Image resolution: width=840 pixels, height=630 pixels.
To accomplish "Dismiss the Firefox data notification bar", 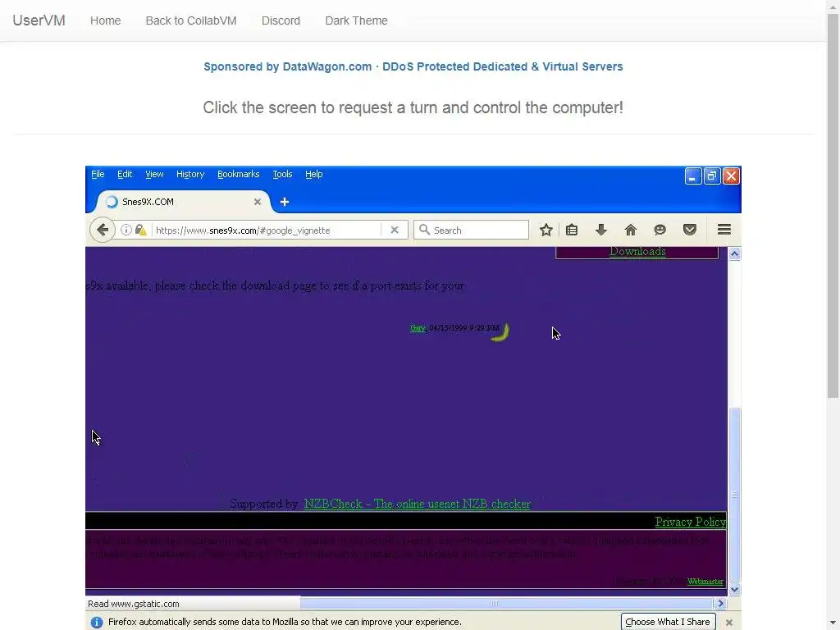I will (x=729, y=623).
